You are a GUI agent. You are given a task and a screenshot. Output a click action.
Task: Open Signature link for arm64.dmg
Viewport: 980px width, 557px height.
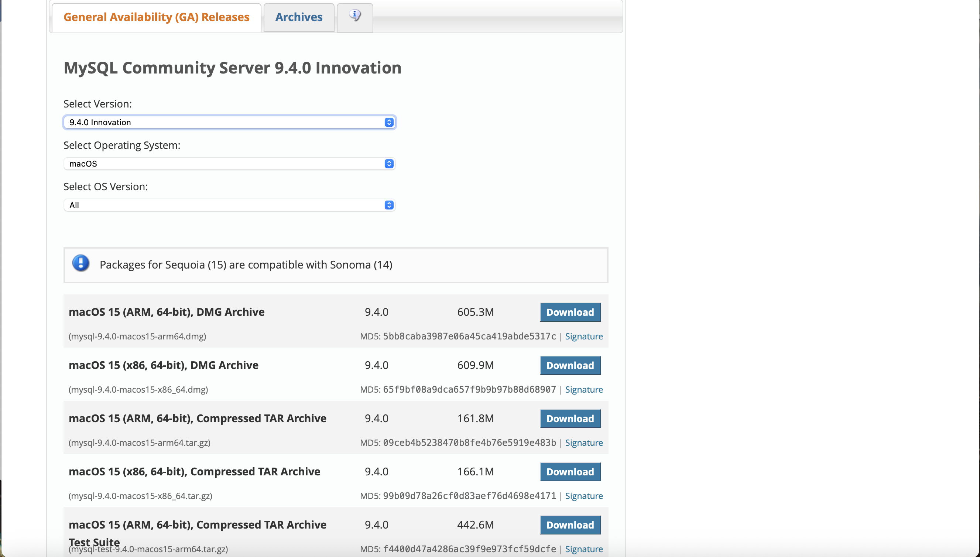point(583,336)
